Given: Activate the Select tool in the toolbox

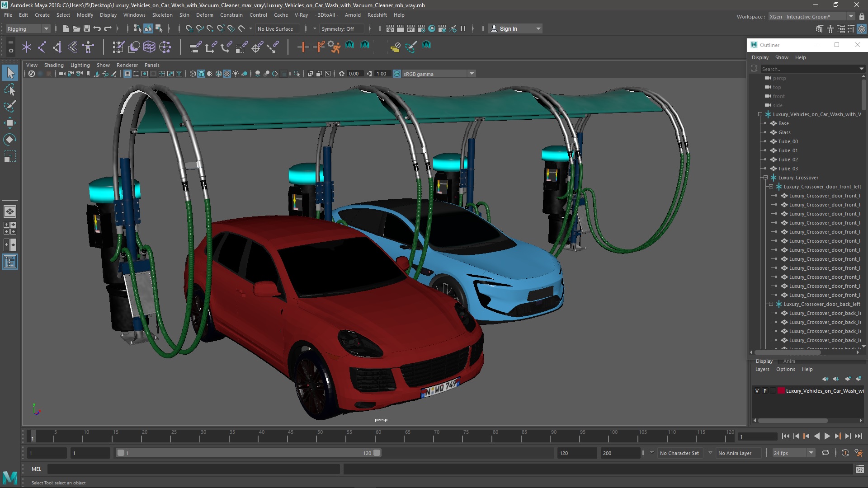Looking at the screenshot, I should coord(10,73).
